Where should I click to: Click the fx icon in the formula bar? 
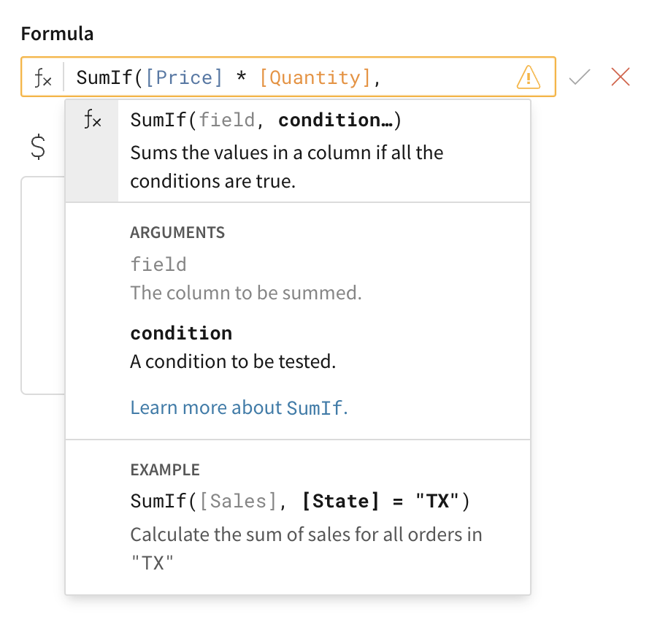pos(43,77)
